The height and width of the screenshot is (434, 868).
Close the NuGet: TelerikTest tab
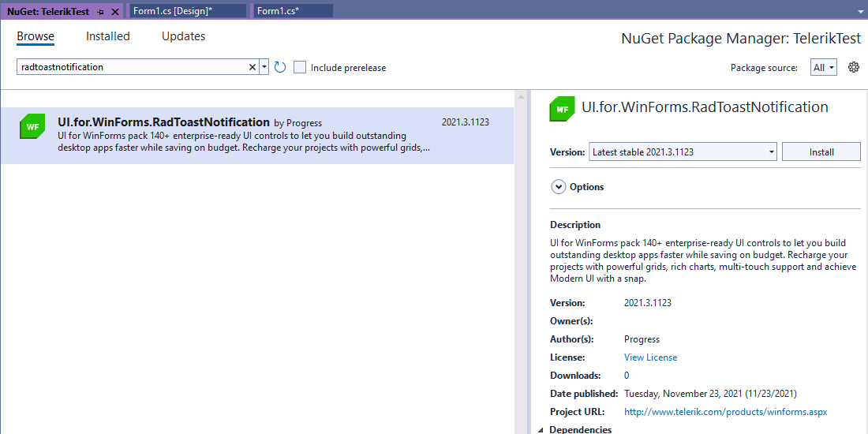pyautogui.click(x=114, y=12)
